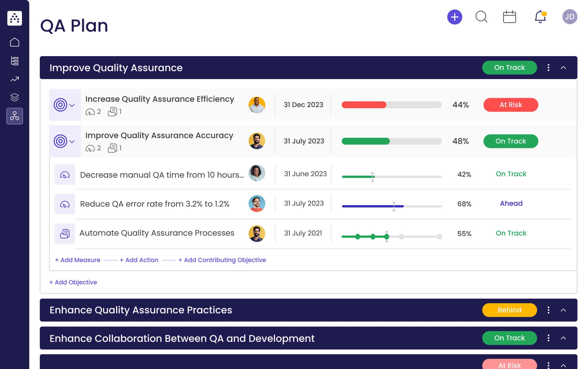The height and width of the screenshot is (369, 588).
Task: Open options menu for Improve Quality Assurance
Action: click(548, 68)
